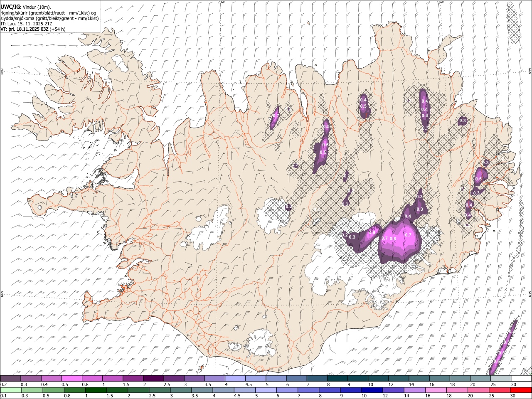Click the lavender 4–4.5 swatch in purple scale
The width and height of the screenshot is (532, 399).
[x=235, y=379]
